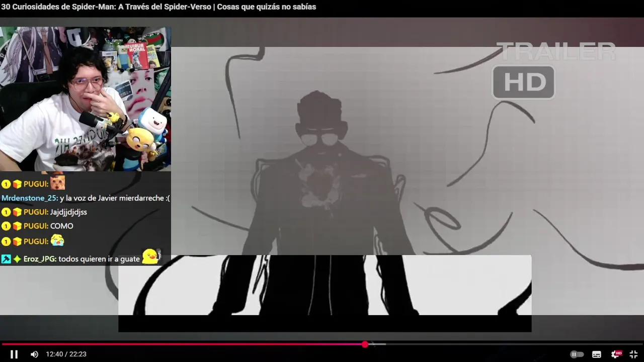The image size is (644, 362).
Task: Click the PUGUI message saying COMO
Action: 62,226
